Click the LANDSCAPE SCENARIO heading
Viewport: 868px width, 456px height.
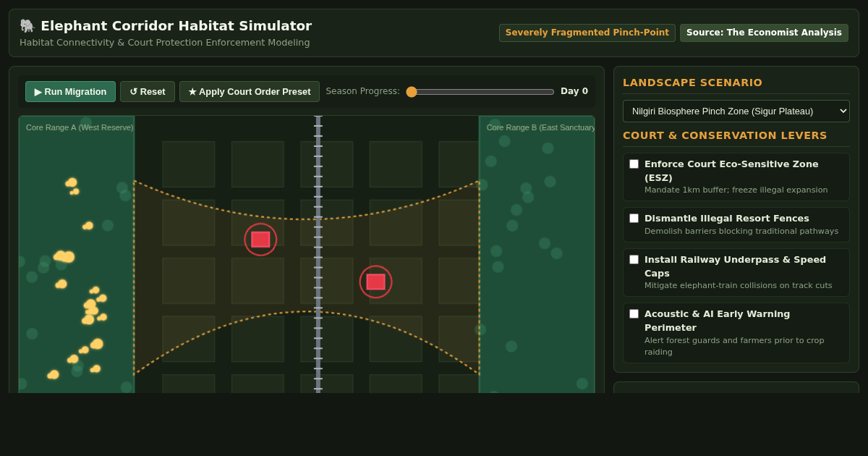coord(692,83)
